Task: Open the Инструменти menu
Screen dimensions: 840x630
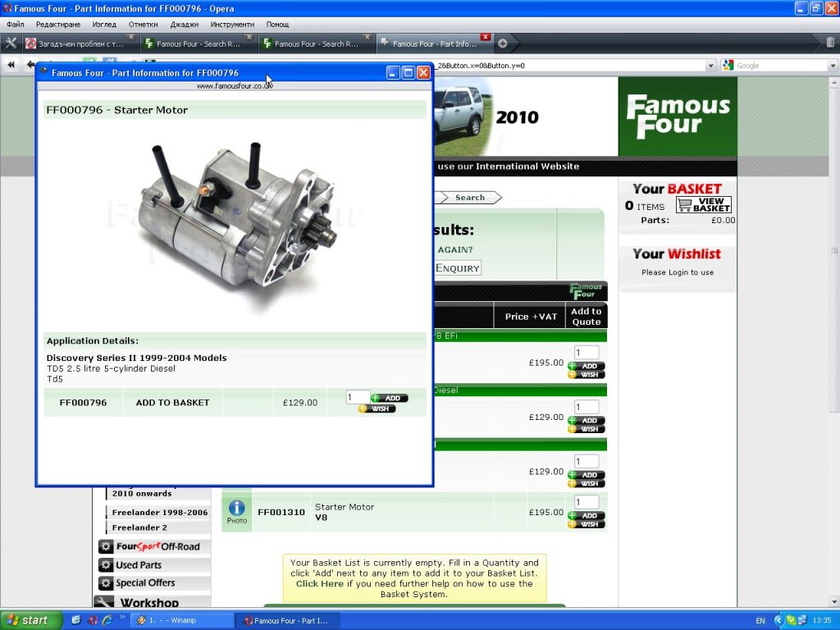Action: click(232, 24)
